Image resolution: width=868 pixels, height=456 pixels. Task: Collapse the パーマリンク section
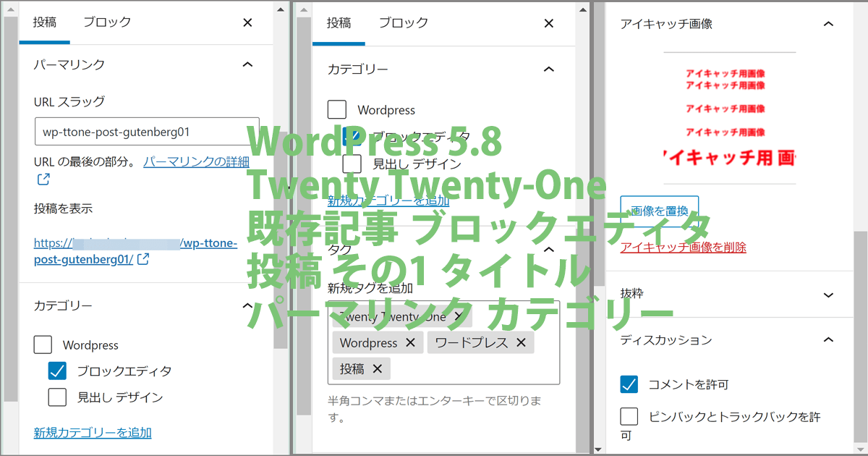(247, 64)
